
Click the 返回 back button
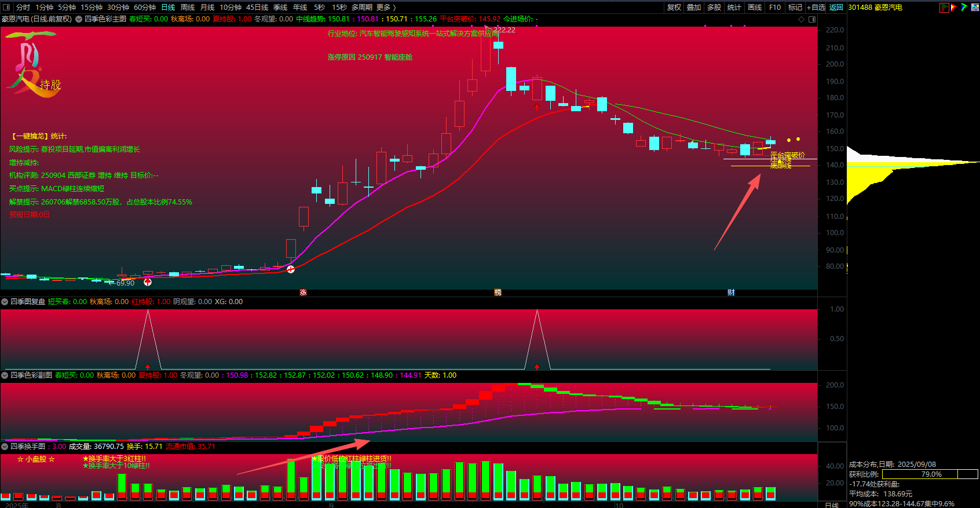pyautogui.click(x=836, y=8)
